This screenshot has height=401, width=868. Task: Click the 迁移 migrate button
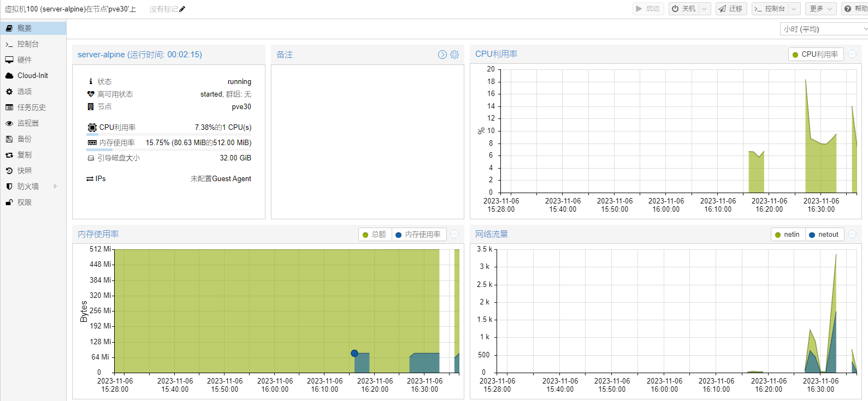point(731,9)
